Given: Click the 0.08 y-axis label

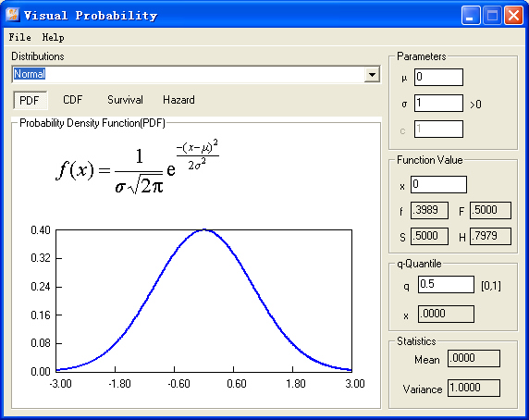Looking at the screenshot, I should tap(41, 343).
